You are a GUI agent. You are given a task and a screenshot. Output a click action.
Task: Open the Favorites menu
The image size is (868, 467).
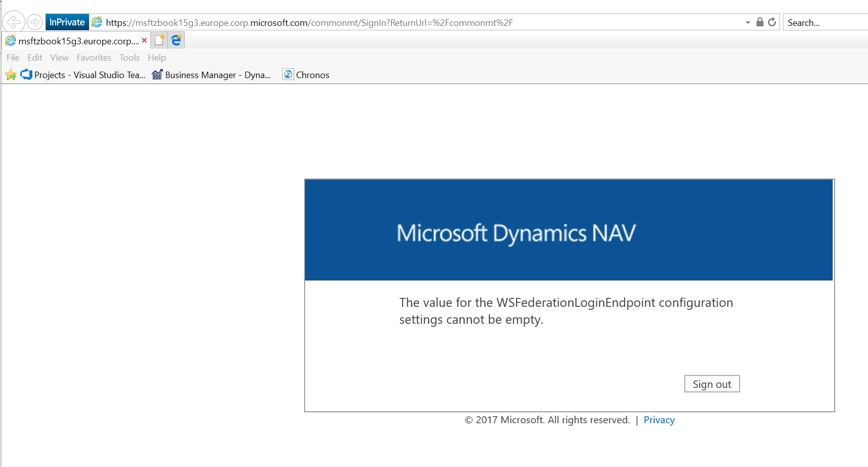point(94,58)
